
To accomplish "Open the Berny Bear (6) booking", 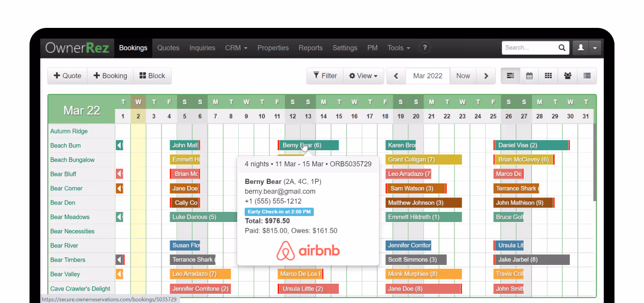I will pyautogui.click(x=308, y=145).
